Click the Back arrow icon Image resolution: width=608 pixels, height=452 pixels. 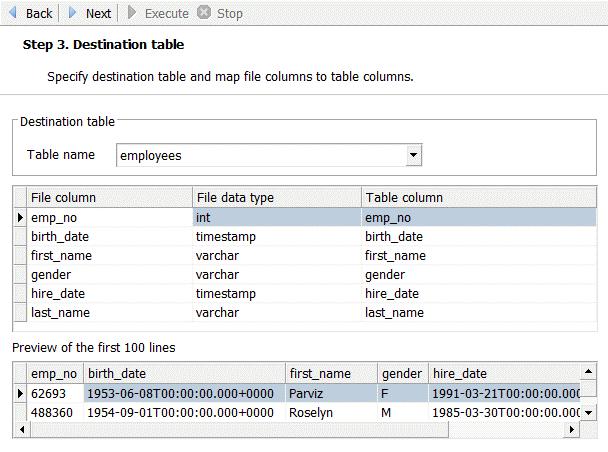[x=13, y=13]
